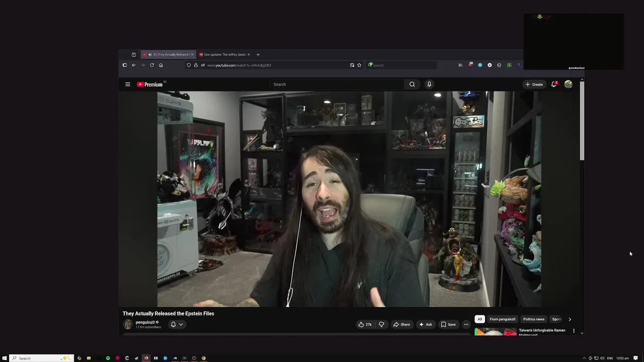Screen dimensions: 644x362
Task: Click video title 'They Actually Released the Epstein Files'
Action: (x=169, y=313)
